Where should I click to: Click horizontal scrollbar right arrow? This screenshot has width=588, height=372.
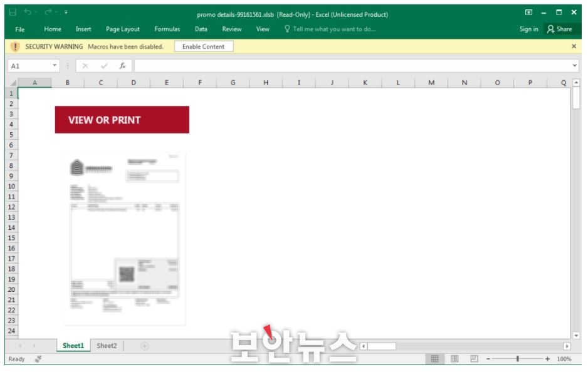coord(567,346)
